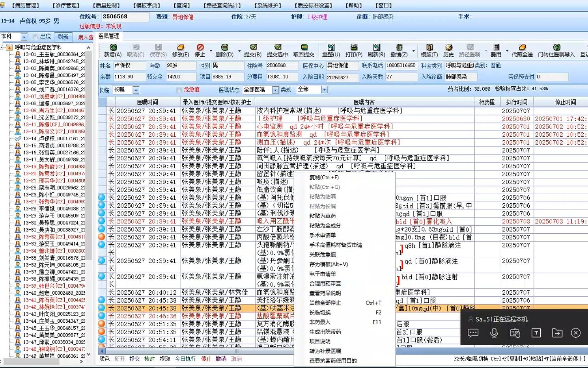
Task: Open the 病历管理 menu
Action: coord(25,6)
